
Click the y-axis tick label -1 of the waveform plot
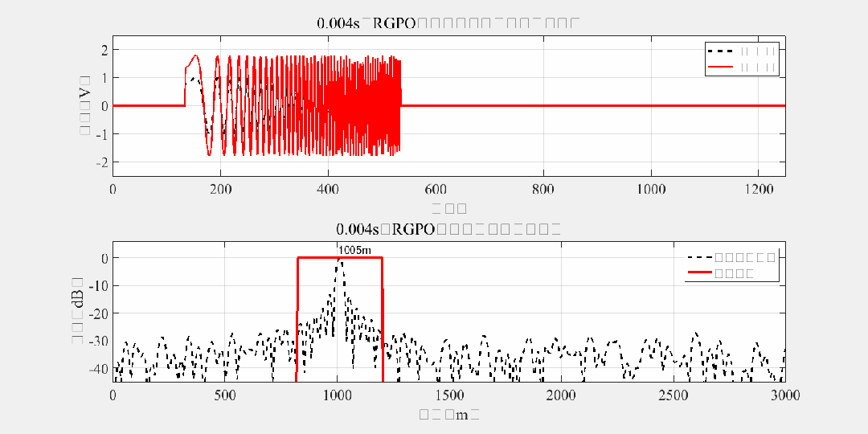click(102, 133)
